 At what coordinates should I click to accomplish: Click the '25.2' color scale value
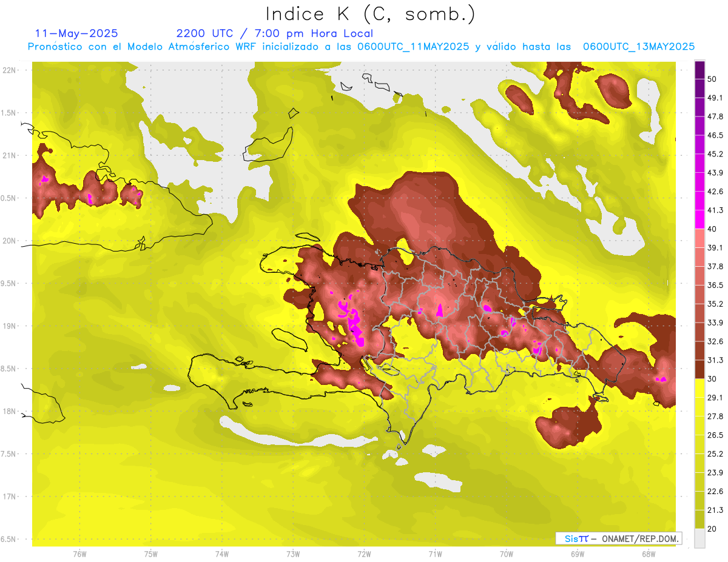tap(715, 454)
